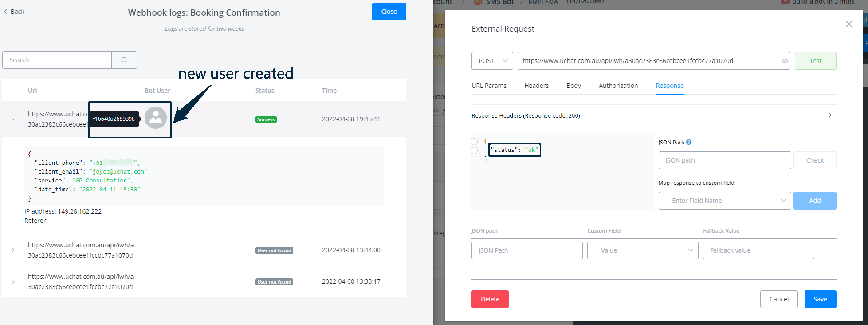Click the Add button

point(815,201)
